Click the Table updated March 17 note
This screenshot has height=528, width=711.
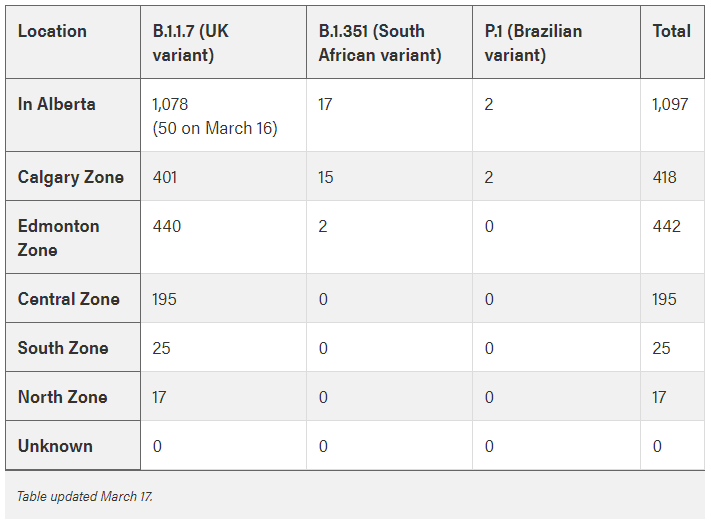(85, 496)
